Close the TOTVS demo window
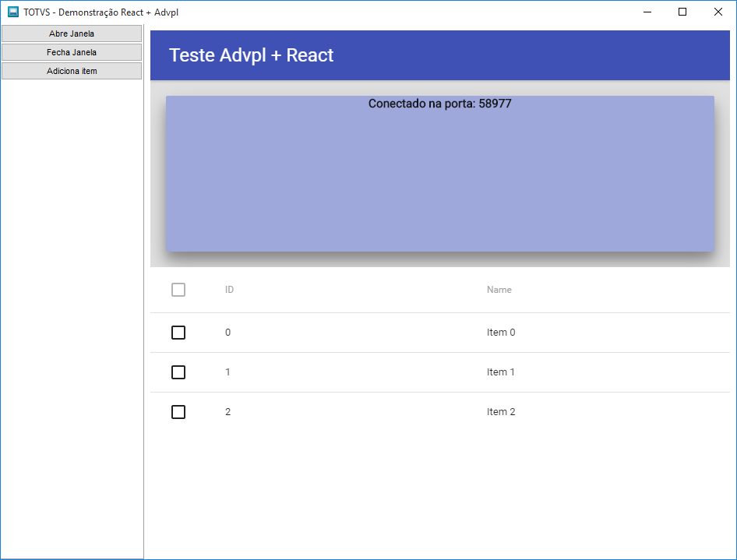The height and width of the screenshot is (560, 737). [718, 12]
